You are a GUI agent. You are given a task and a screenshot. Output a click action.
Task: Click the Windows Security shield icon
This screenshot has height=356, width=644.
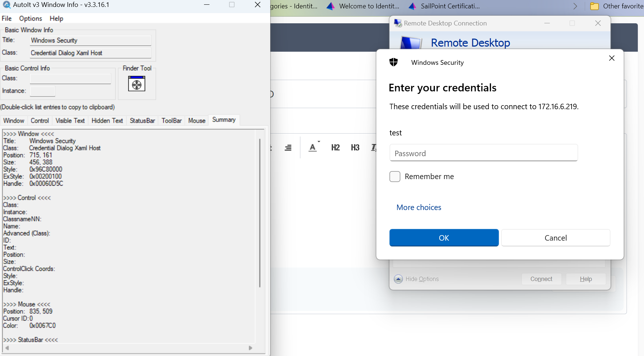(393, 62)
